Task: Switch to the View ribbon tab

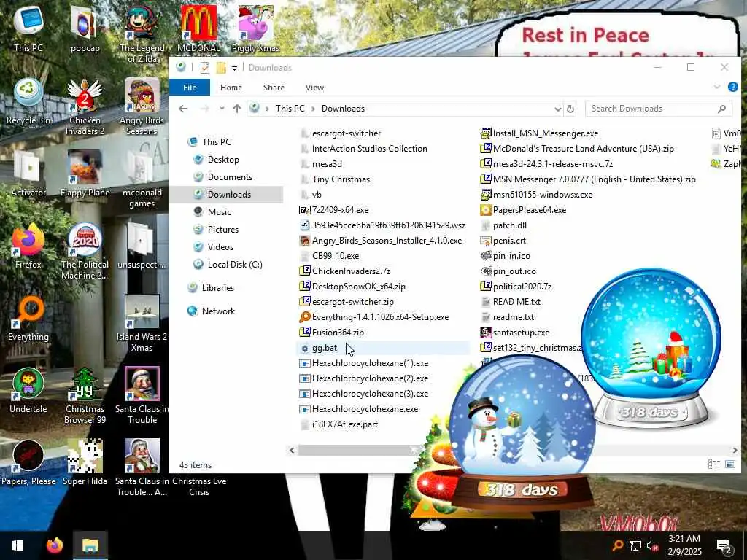Action: tap(315, 87)
